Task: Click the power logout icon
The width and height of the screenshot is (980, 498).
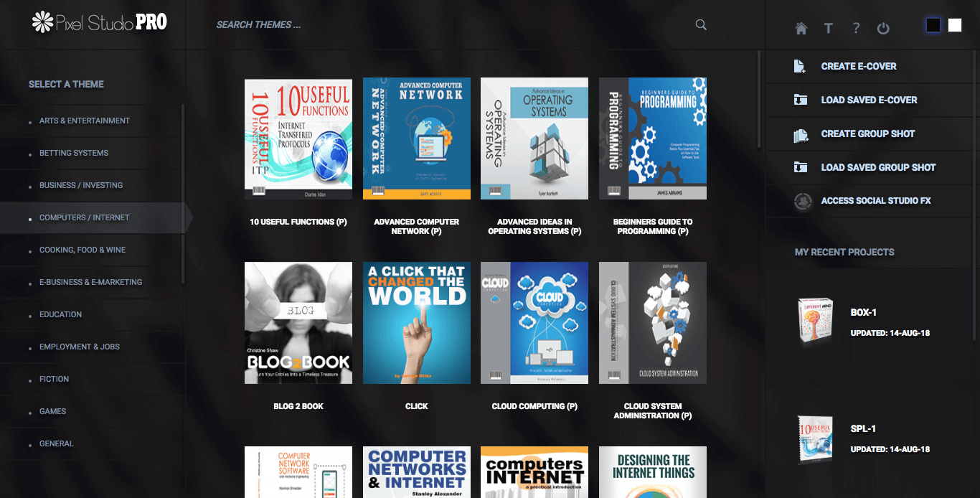Action: pyautogui.click(x=883, y=28)
